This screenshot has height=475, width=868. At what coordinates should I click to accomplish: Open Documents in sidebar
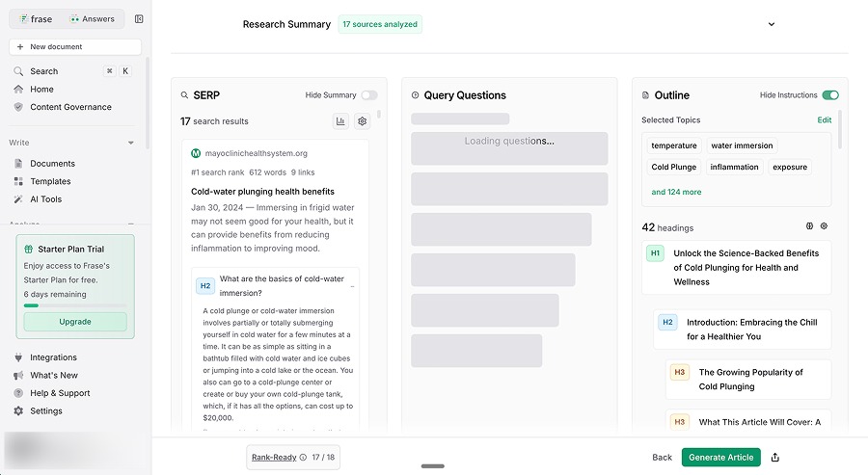point(52,163)
